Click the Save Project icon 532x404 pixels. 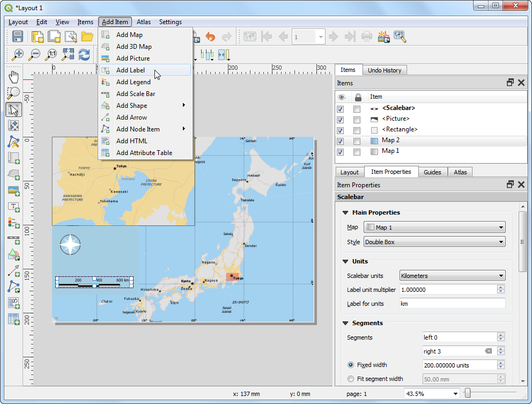[18, 36]
